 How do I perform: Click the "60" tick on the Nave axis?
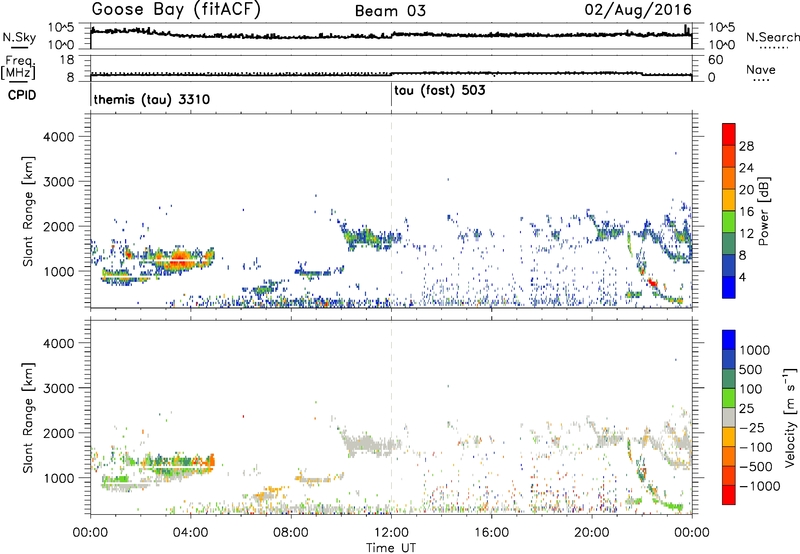[x=715, y=60]
